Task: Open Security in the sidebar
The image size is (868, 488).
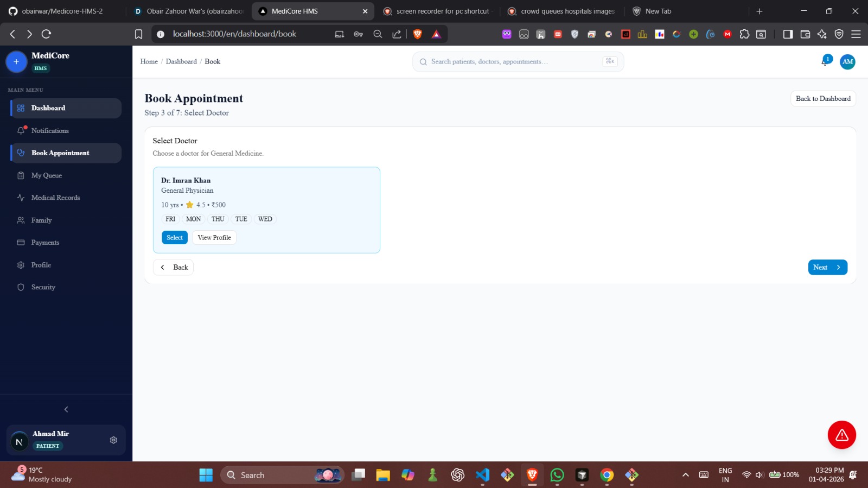Action: click(66, 287)
